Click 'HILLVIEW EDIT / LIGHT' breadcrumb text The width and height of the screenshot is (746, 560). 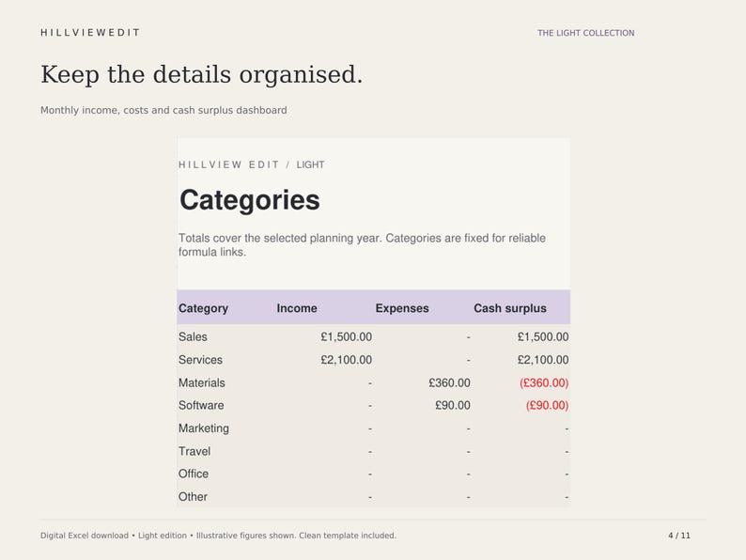pos(251,164)
